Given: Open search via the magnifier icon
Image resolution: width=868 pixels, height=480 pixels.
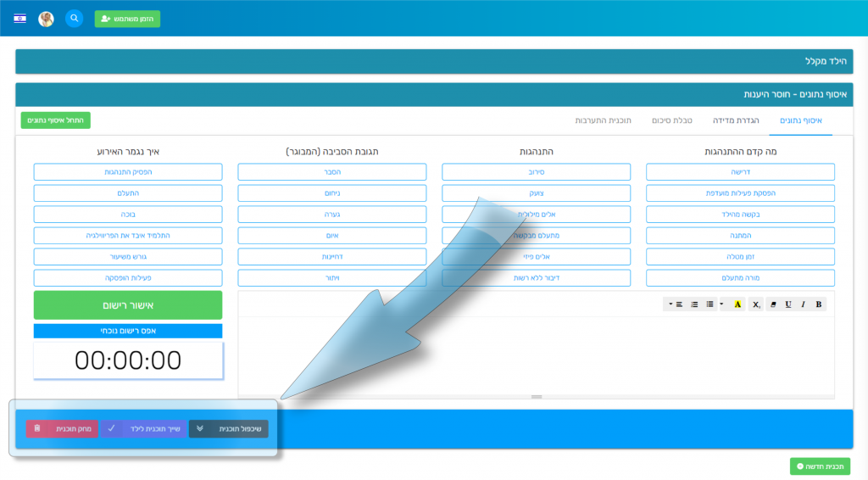Looking at the screenshot, I should pyautogui.click(x=74, y=18).
